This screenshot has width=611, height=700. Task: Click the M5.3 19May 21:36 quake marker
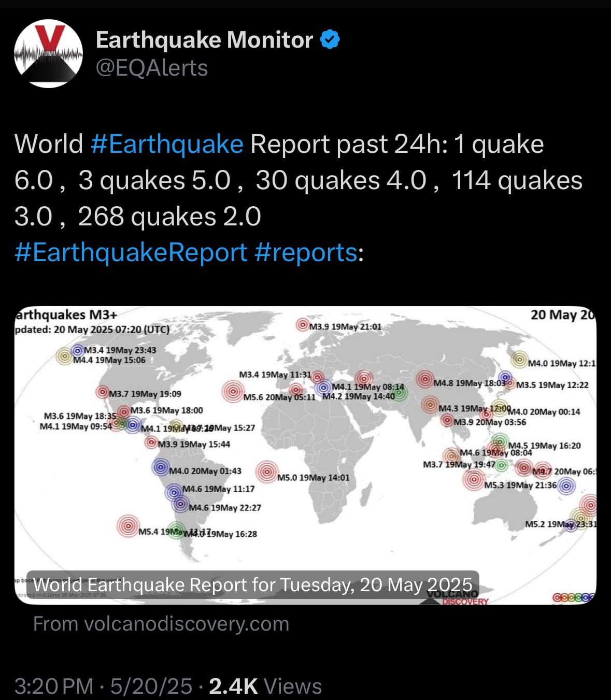pos(474,479)
